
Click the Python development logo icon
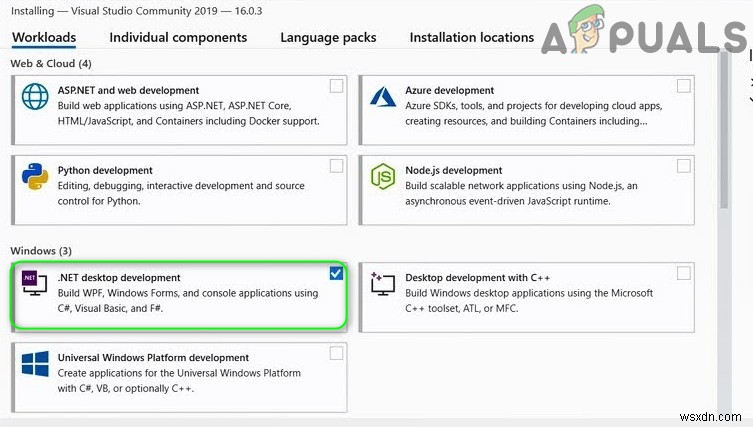pos(35,176)
